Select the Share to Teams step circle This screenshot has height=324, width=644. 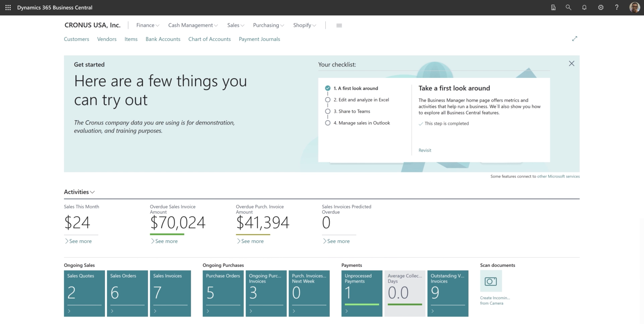point(328,111)
